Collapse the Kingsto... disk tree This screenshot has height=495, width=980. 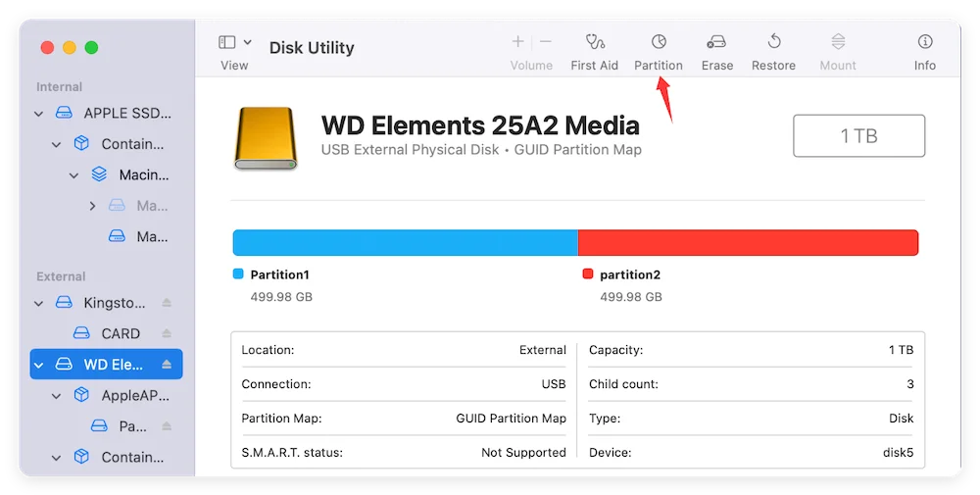point(39,303)
